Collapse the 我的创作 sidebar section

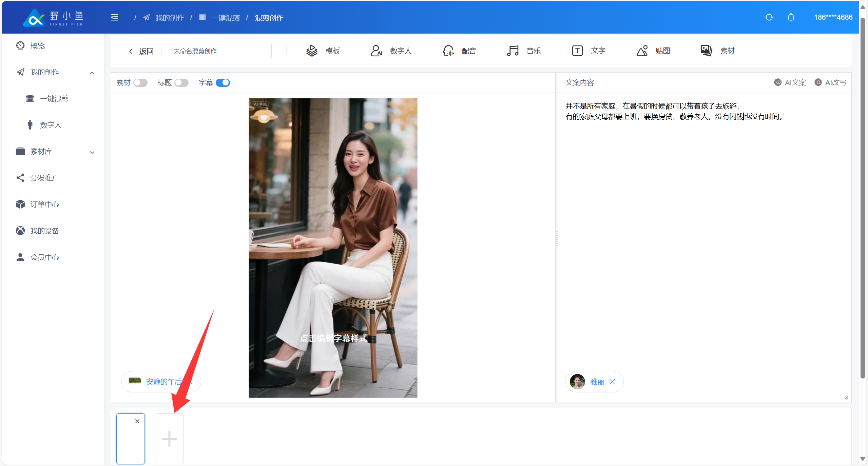tap(92, 73)
